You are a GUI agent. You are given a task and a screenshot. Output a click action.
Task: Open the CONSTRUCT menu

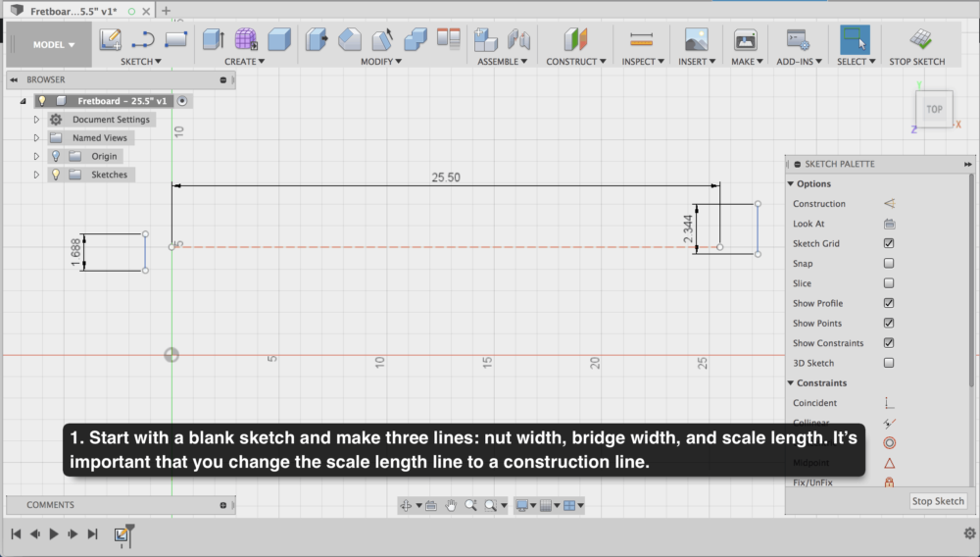point(574,62)
